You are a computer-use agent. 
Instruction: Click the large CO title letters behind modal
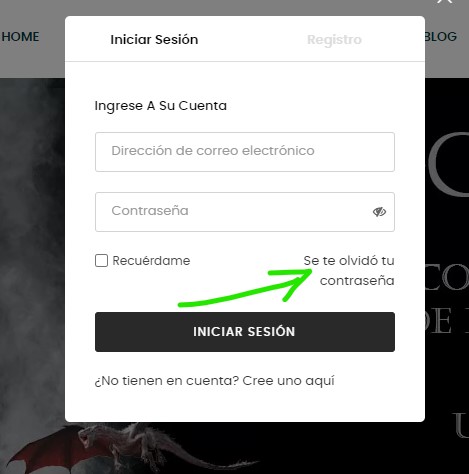click(x=447, y=278)
